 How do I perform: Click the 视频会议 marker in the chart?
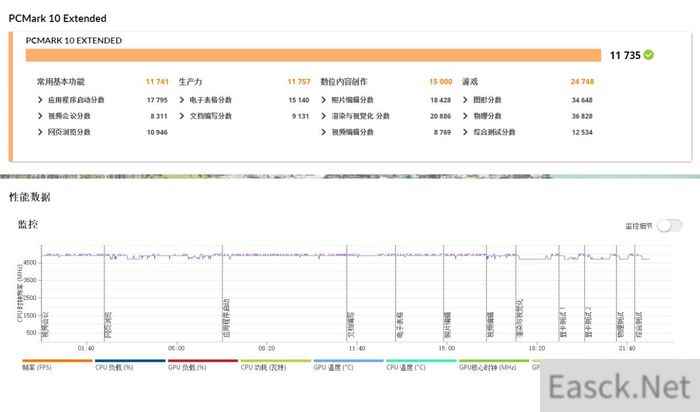[x=45, y=325]
